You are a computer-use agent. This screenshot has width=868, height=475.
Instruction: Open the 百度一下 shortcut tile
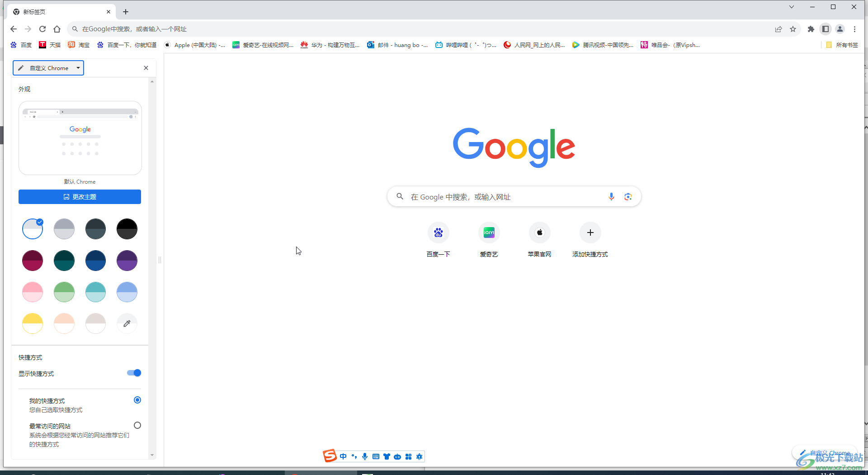438,240
